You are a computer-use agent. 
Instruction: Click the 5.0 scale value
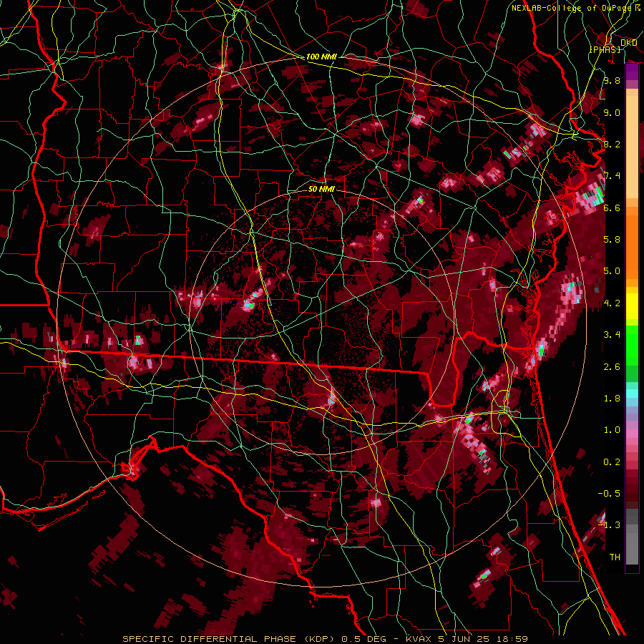click(x=612, y=271)
